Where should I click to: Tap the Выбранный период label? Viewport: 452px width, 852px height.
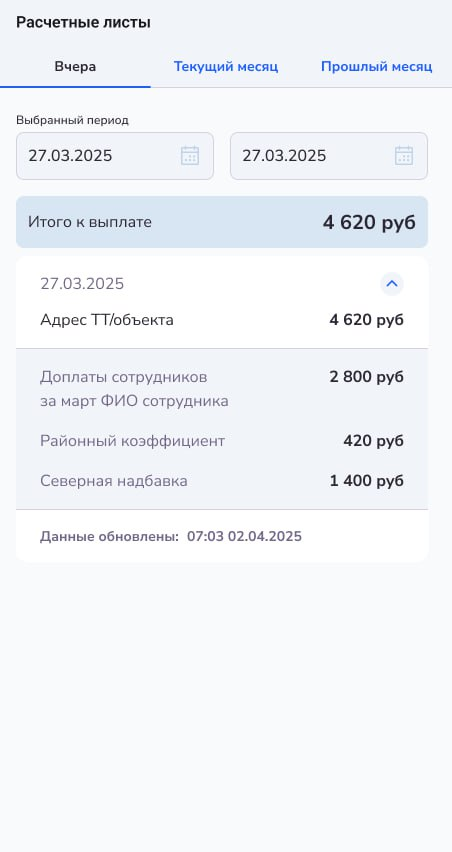pyautogui.click(x=72, y=121)
